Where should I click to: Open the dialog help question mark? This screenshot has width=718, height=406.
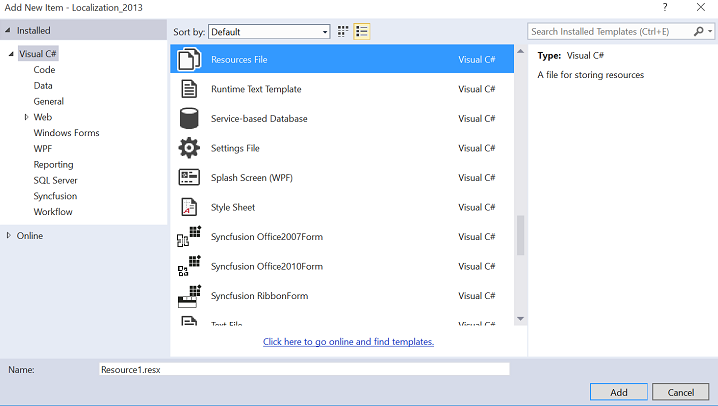pyautogui.click(x=665, y=7)
